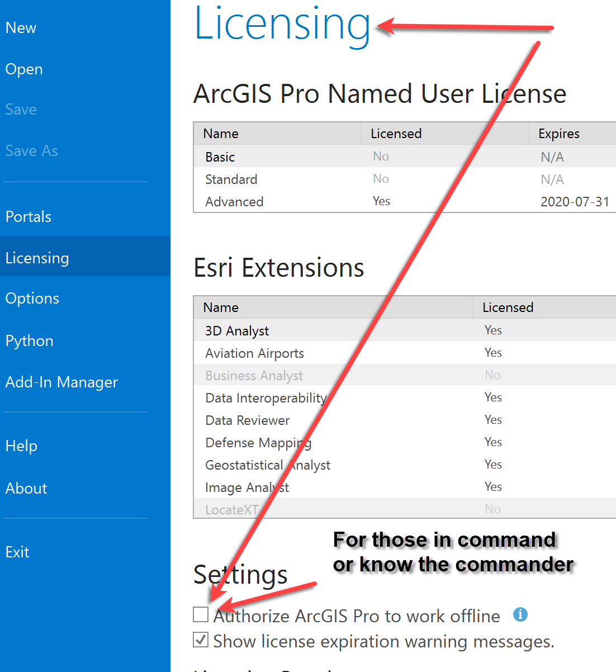The height and width of the screenshot is (672, 616).
Task: Select the Data Interoperability extension row
Action: pyautogui.click(x=405, y=397)
